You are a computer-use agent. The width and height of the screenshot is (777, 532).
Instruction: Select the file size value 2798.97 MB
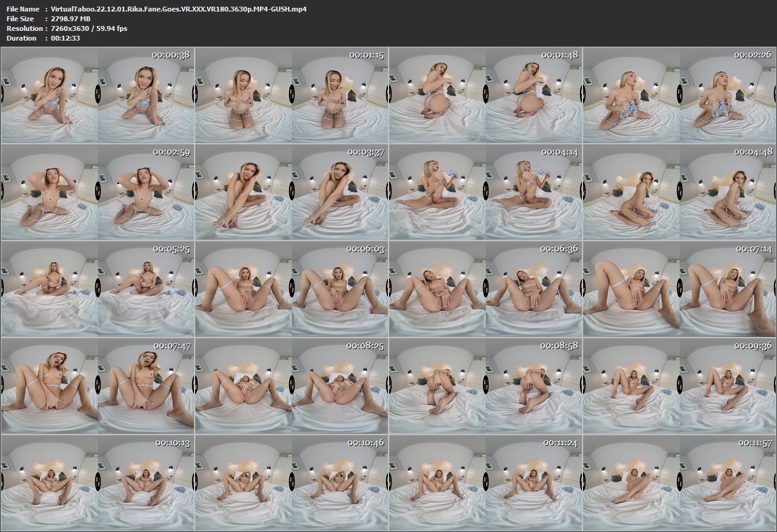pyautogui.click(x=71, y=19)
